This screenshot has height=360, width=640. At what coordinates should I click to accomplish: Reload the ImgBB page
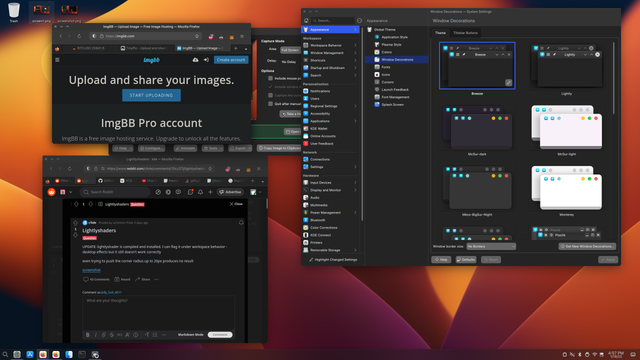pyautogui.click(x=79, y=36)
